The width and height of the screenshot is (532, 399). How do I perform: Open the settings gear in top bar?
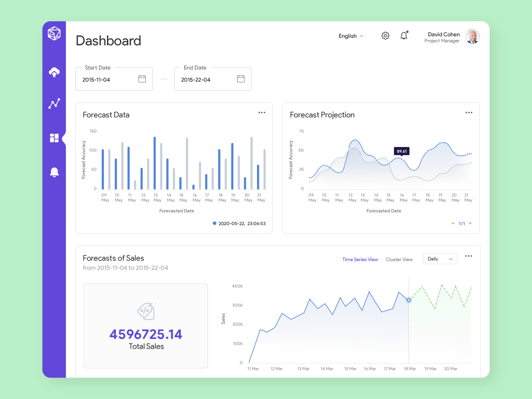tap(385, 36)
